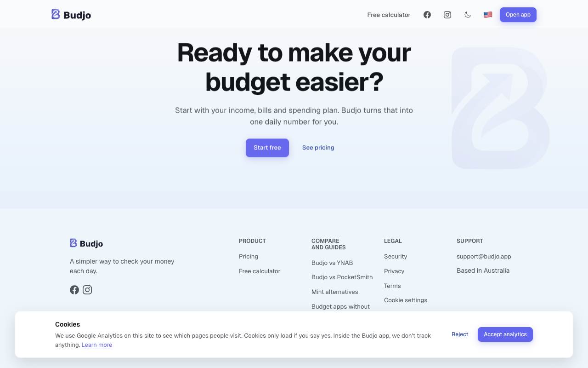Click the Free calculator header link
The height and width of the screenshot is (368, 588).
389,15
